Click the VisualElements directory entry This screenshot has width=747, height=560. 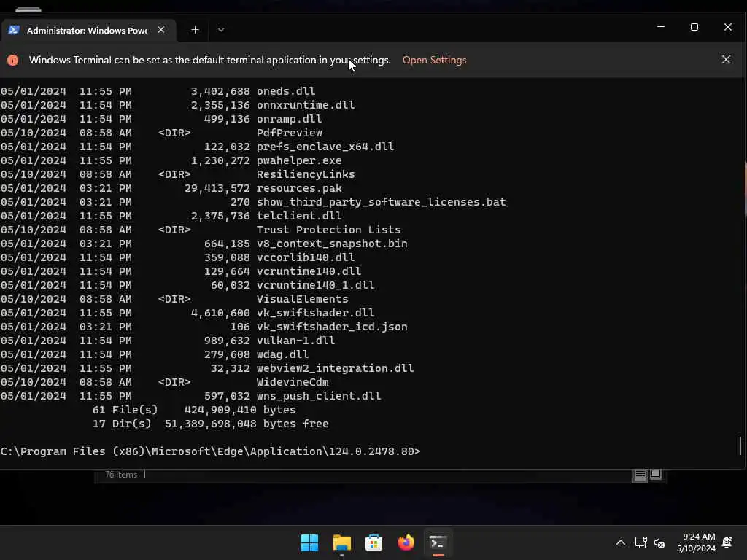(303, 298)
